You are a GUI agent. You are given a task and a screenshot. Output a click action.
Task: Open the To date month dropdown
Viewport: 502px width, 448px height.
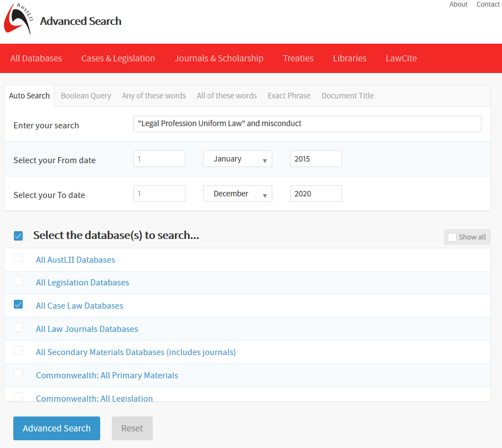[x=237, y=194]
